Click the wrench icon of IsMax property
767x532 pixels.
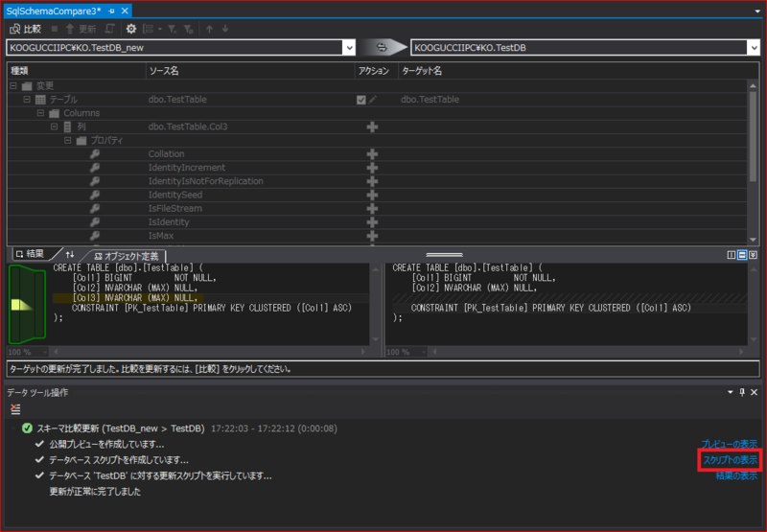click(95, 236)
